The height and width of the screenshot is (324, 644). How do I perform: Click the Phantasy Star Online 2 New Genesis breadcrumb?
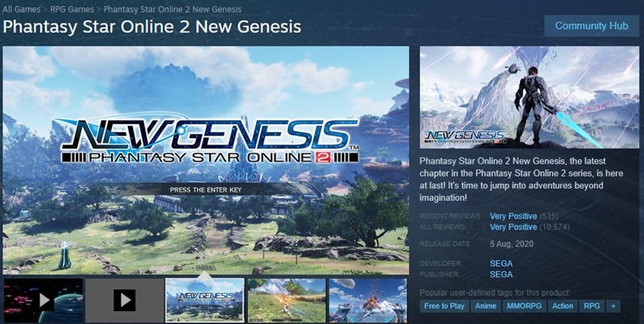[x=172, y=9]
